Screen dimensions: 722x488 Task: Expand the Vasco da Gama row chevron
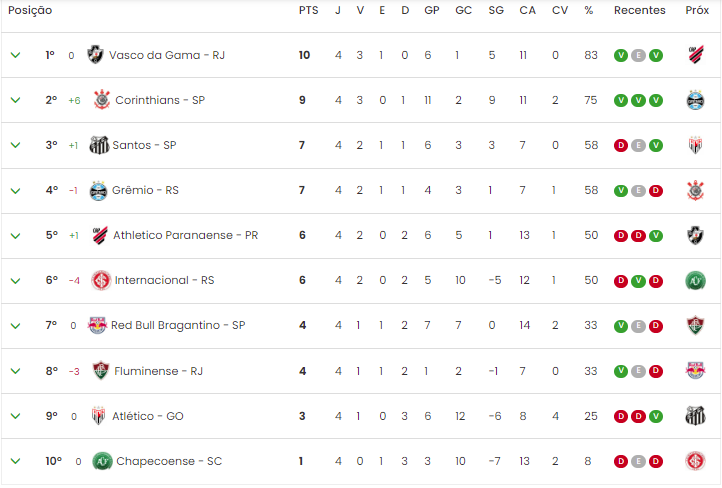[15, 55]
